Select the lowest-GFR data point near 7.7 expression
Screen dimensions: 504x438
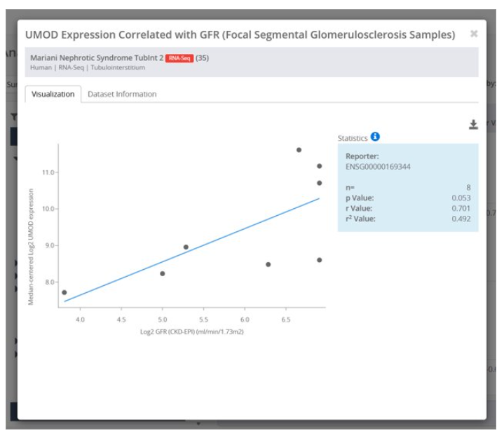(x=64, y=292)
